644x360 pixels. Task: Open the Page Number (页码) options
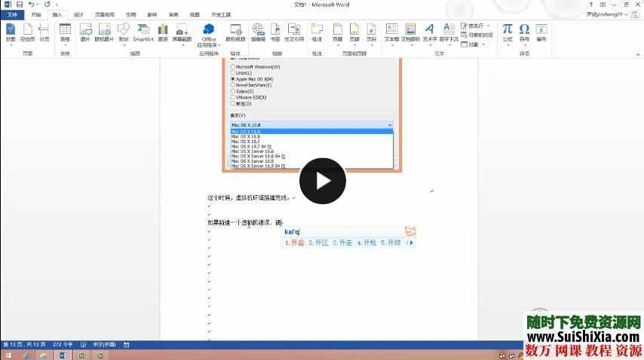click(371, 33)
